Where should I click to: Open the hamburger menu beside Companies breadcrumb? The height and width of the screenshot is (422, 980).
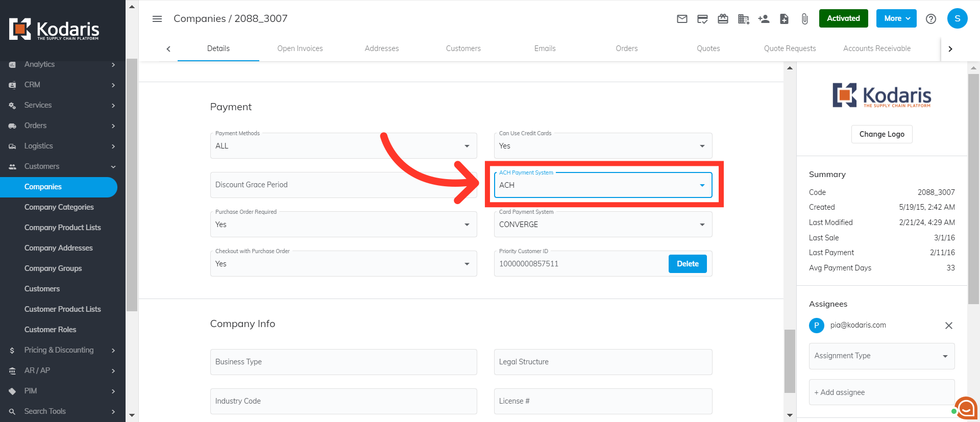157,19
